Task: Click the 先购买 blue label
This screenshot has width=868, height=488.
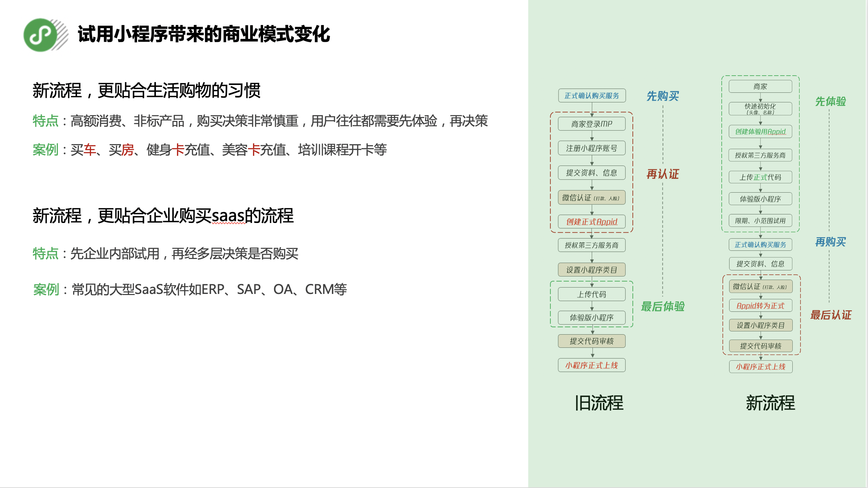Action: click(x=662, y=96)
